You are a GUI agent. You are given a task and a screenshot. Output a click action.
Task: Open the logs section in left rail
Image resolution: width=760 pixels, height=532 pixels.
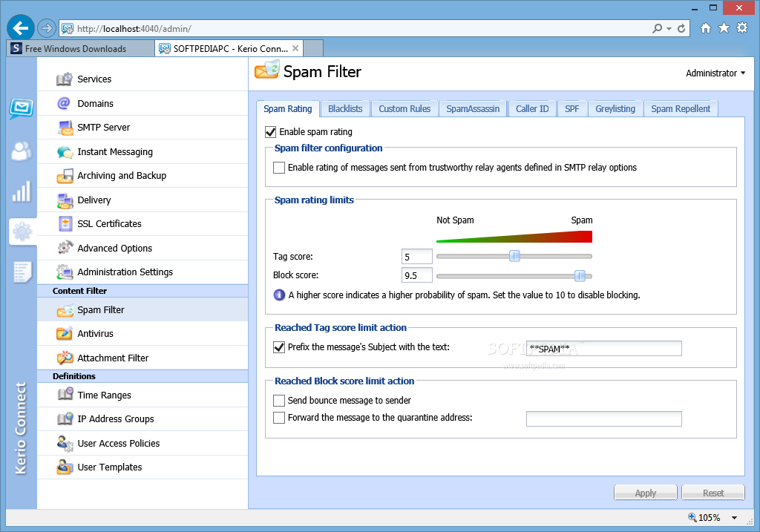(x=22, y=272)
